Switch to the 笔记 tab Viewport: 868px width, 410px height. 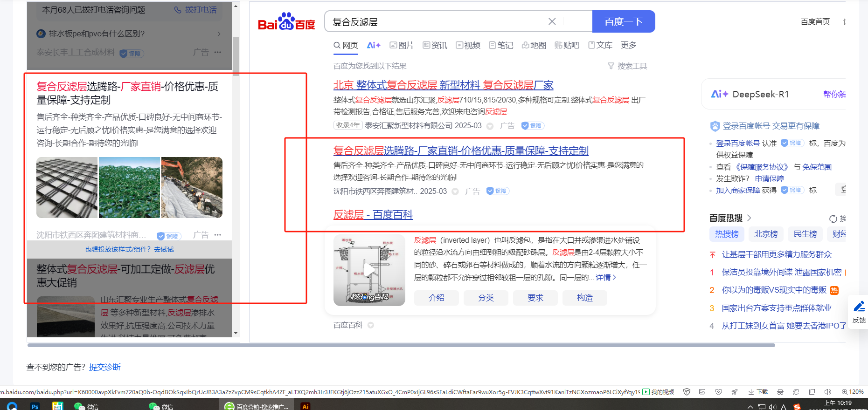(x=501, y=45)
